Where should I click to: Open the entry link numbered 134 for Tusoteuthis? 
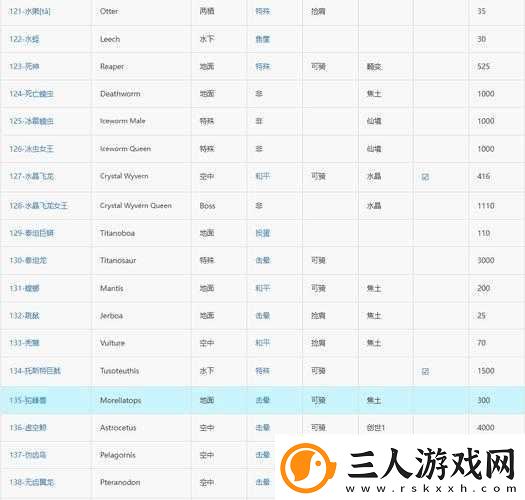point(35,371)
